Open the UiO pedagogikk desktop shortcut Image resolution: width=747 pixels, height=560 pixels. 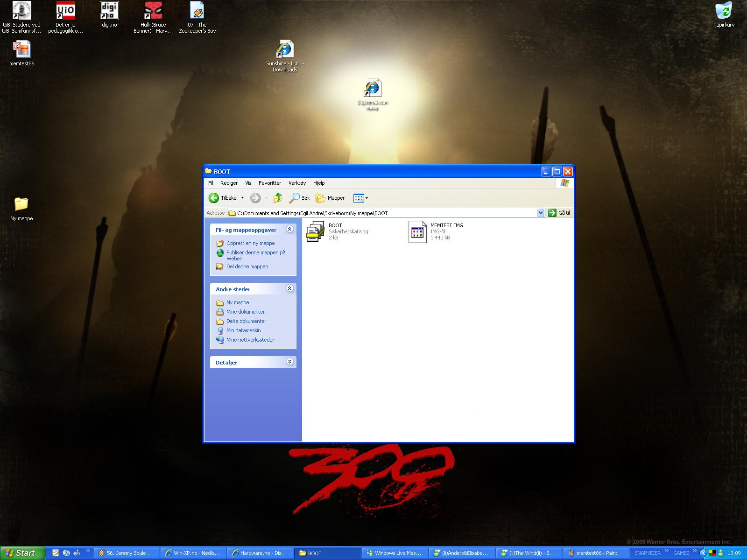[65, 18]
